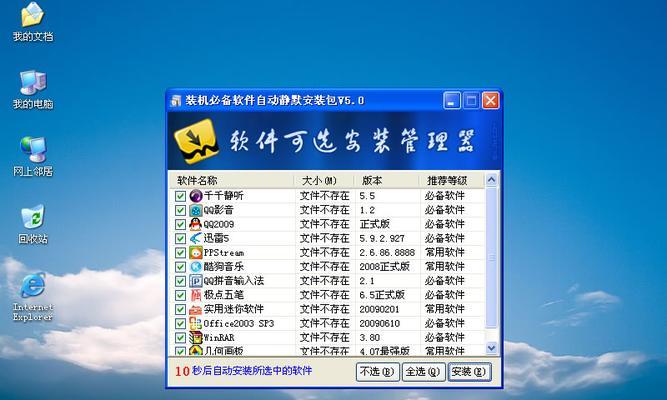Image resolution: width=667 pixels, height=400 pixels.
Task: Click the 全选(Q) select all button
Action: tap(423, 372)
